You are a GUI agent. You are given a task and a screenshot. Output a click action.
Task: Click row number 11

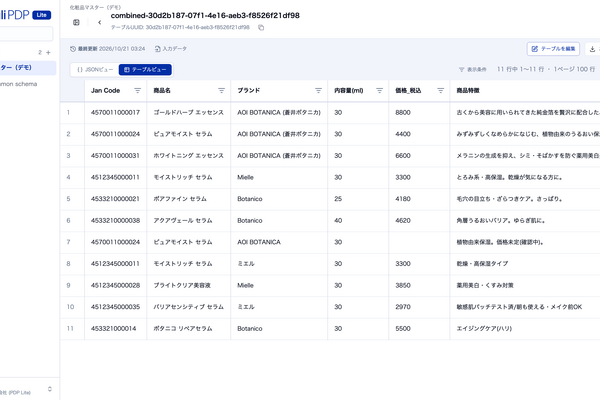(x=70, y=329)
